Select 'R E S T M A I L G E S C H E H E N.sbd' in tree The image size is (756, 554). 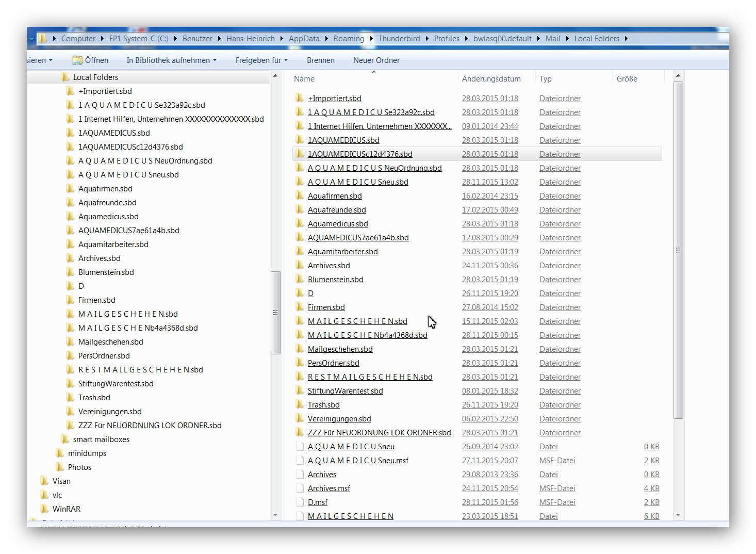tap(140, 369)
